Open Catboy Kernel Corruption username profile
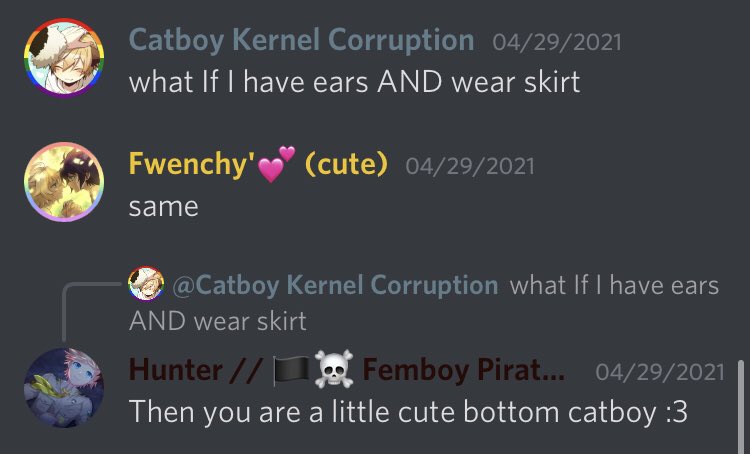Viewport: 750px width, 454px height. (x=301, y=40)
